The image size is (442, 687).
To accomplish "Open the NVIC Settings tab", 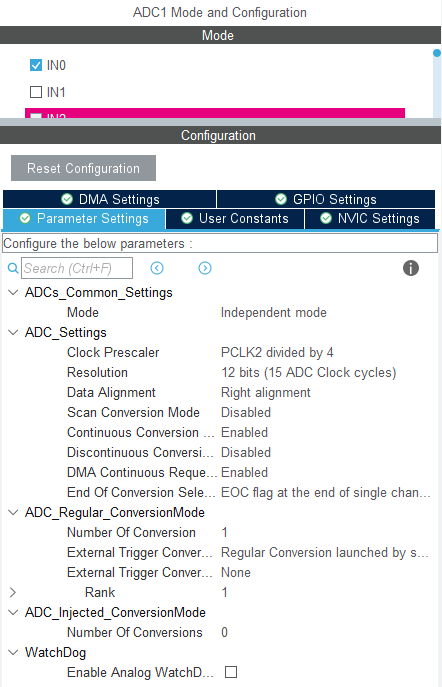I will click(x=370, y=218).
